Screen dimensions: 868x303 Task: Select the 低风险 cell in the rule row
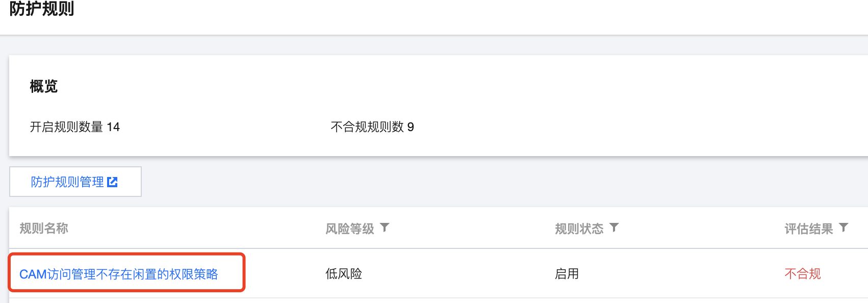tap(344, 274)
